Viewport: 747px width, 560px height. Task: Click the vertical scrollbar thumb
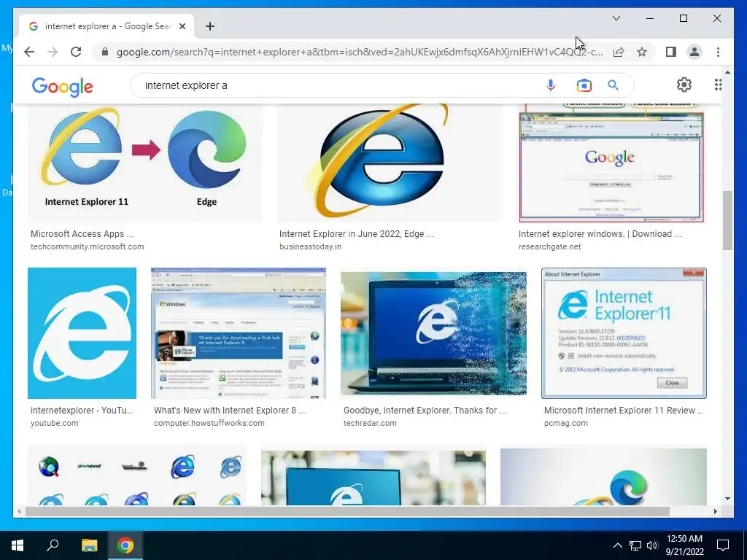[x=727, y=220]
